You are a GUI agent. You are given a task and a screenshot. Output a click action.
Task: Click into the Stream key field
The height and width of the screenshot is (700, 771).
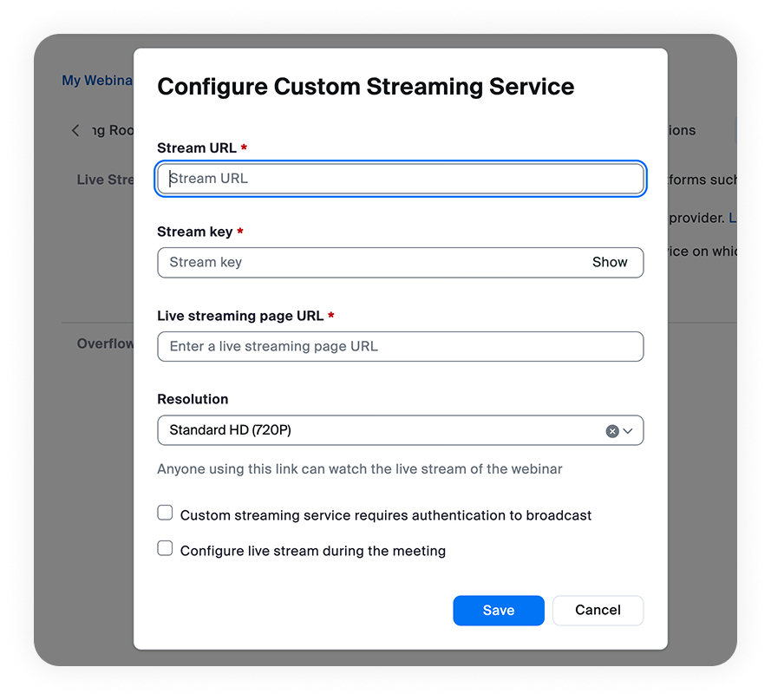(373, 262)
